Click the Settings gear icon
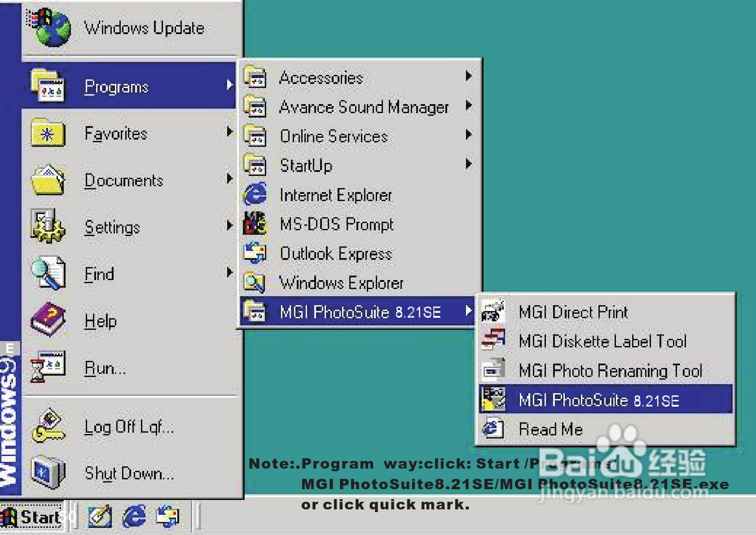Viewport: 756px width, 535px height. [48, 226]
